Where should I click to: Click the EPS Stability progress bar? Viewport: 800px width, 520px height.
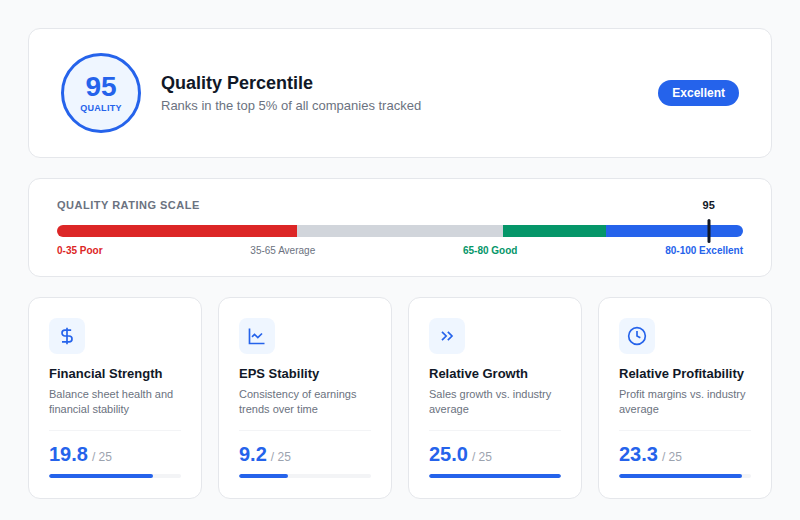pyautogui.click(x=305, y=476)
